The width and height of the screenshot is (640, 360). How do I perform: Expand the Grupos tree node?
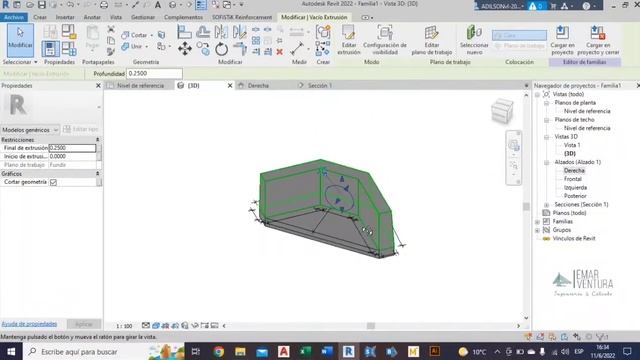(538, 230)
